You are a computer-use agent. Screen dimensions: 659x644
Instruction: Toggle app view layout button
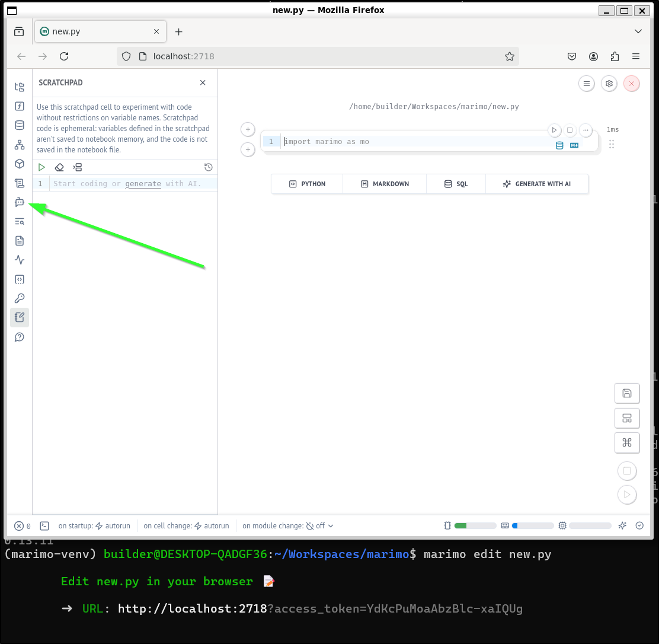pos(626,418)
